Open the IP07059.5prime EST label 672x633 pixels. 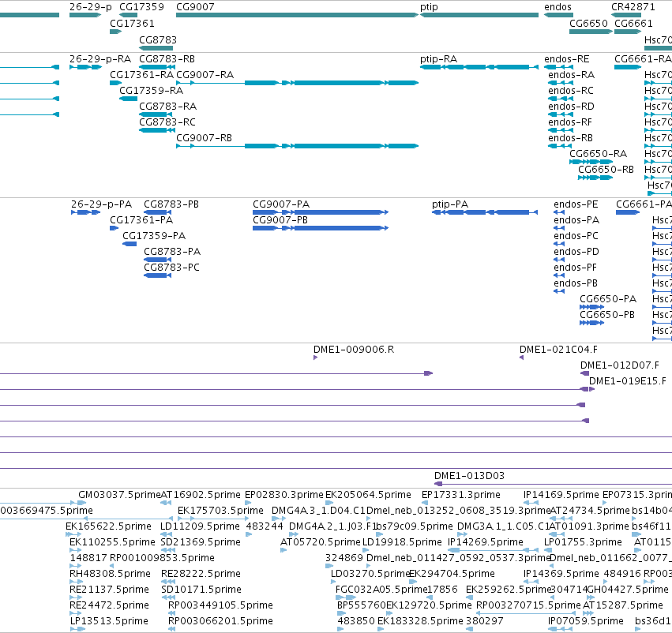pyautogui.click(x=586, y=621)
